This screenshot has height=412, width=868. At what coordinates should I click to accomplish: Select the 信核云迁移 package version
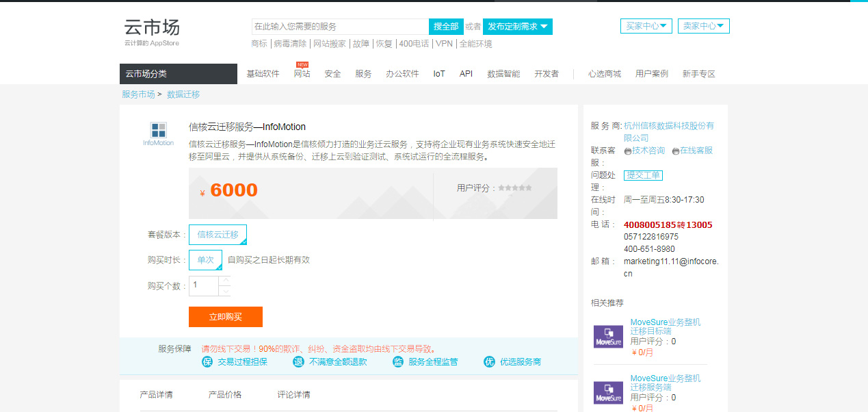[x=218, y=235]
